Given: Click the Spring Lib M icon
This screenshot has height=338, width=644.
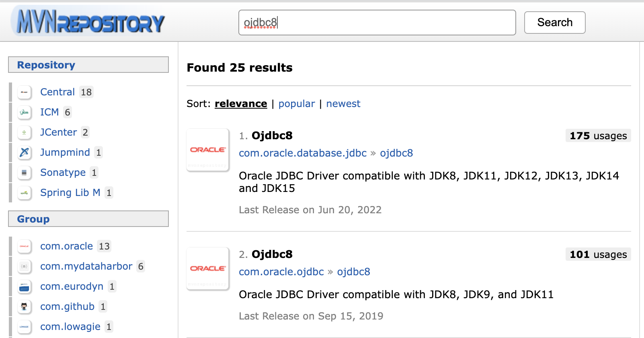Looking at the screenshot, I should [24, 193].
